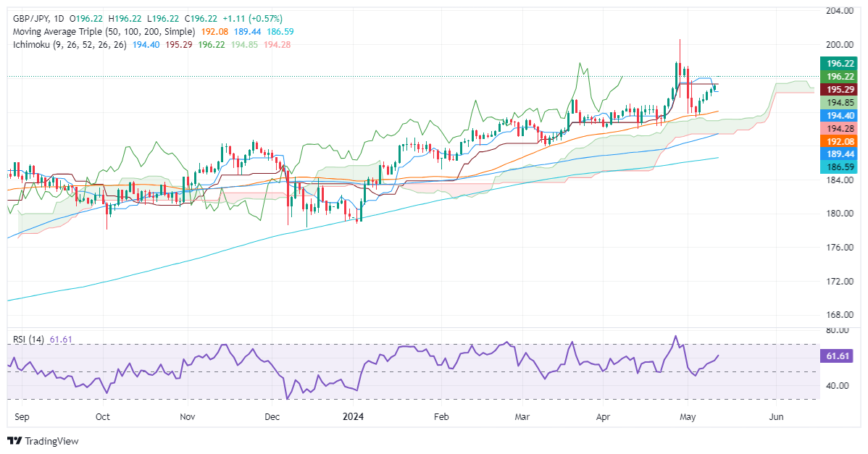Open the Moving Average Triple indicator label
The height and width of the screenshot is (454, 868).
pos(105,32)
